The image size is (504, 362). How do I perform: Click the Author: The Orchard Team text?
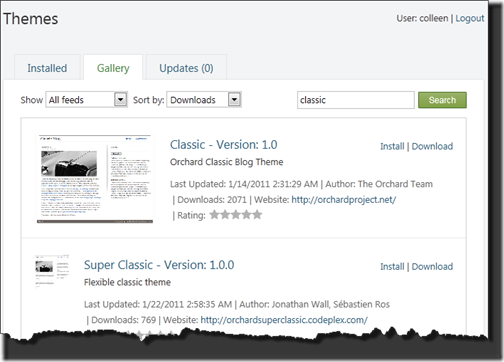(x=379, y=184)
